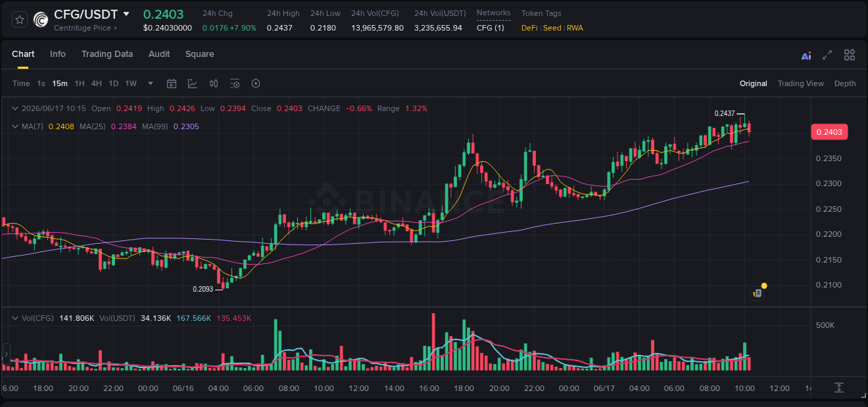Screen dimensions: 868x407
Task: Click the yellow notification dot on the chart
Action: [764, 285]
